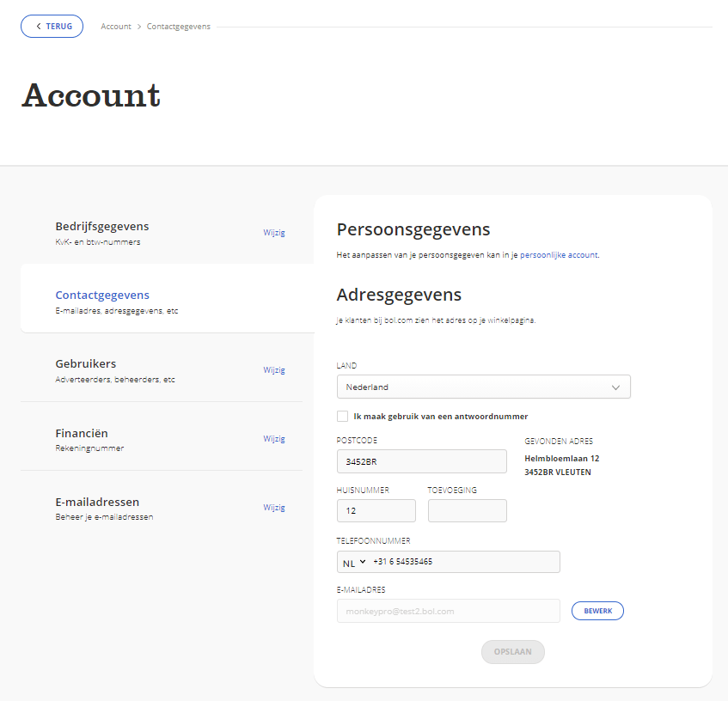Enable 'Ik maak gebruik van een antwoordnummer'

(x=340, y=416)
